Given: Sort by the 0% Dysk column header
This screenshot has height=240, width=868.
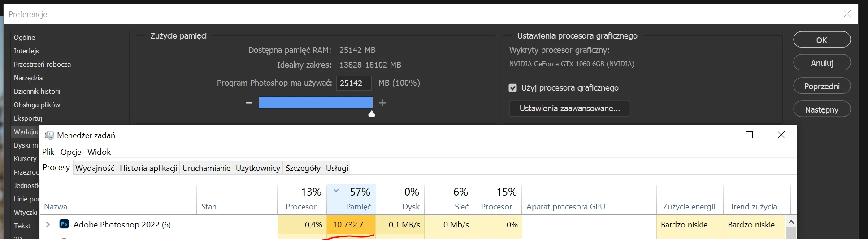Looking at the screenshot, I should pos(400,200).
